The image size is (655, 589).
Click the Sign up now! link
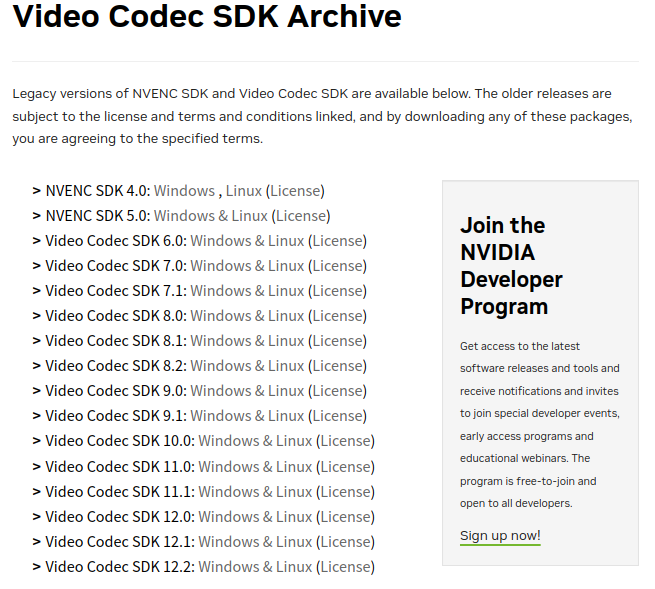click(x=500, y=536)
